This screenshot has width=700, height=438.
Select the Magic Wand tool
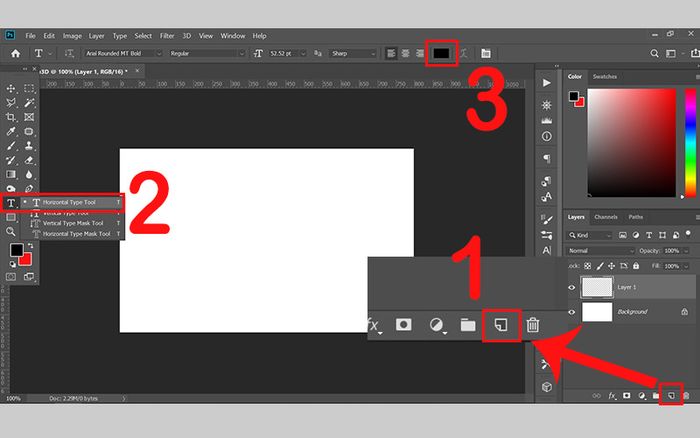tap(29, 103)
